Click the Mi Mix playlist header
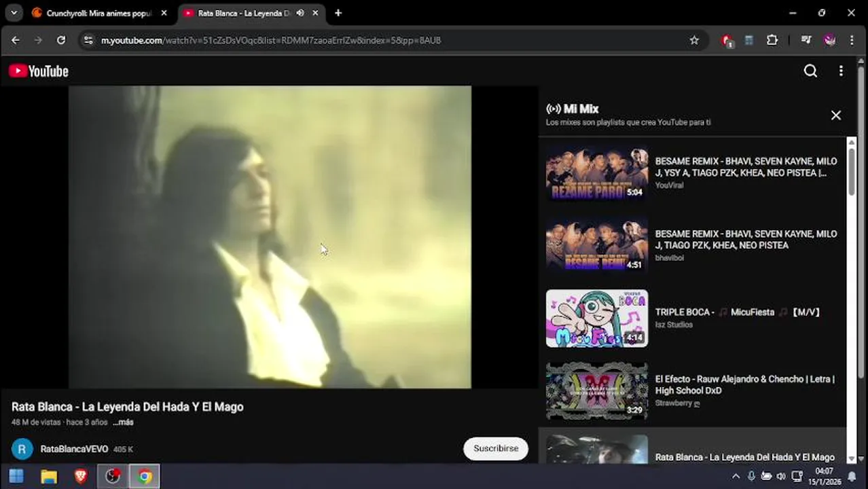This screenshot has width=868, height=489. pyautogui.click(x=573, y=109)
